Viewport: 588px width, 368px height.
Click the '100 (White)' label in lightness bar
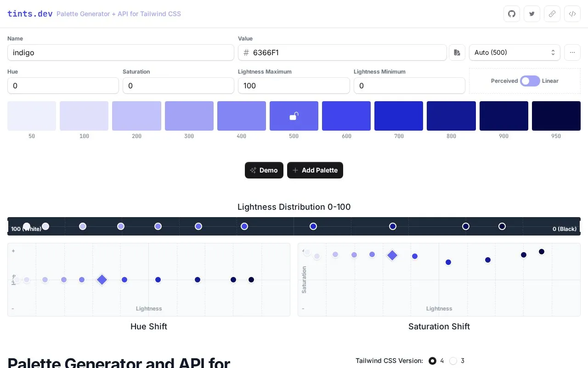click(x=26, y=229)
